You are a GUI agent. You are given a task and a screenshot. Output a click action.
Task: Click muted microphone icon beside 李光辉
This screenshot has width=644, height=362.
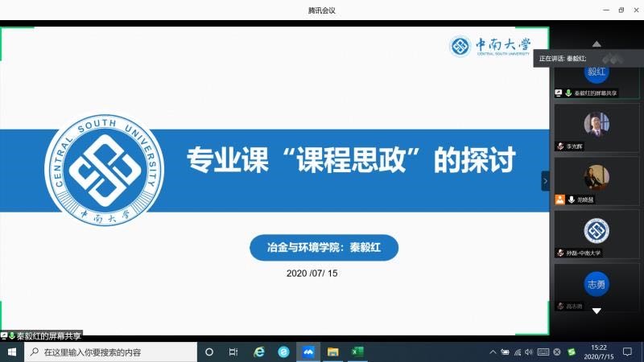coord(559,146)
